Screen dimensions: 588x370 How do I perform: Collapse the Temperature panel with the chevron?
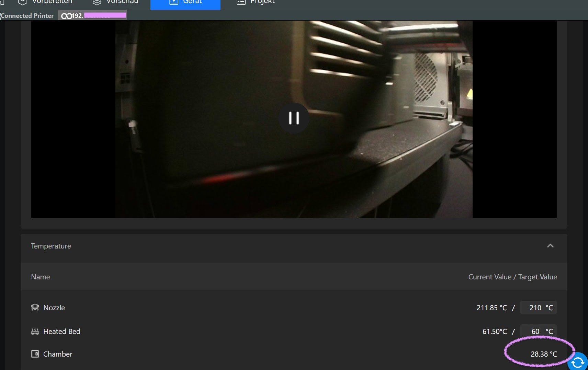(550, 246)
